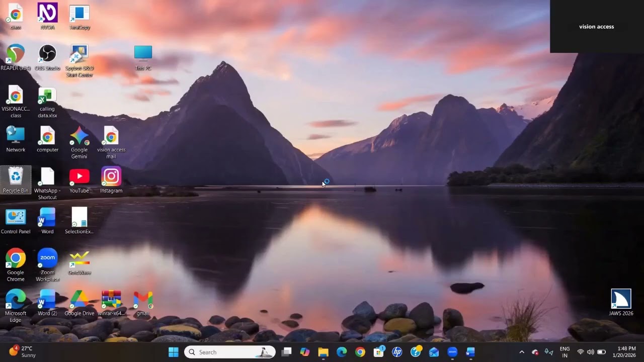
Task: Select the NVDA desktop shortcut
Action: pyautogui.click(x=47, y=16)
